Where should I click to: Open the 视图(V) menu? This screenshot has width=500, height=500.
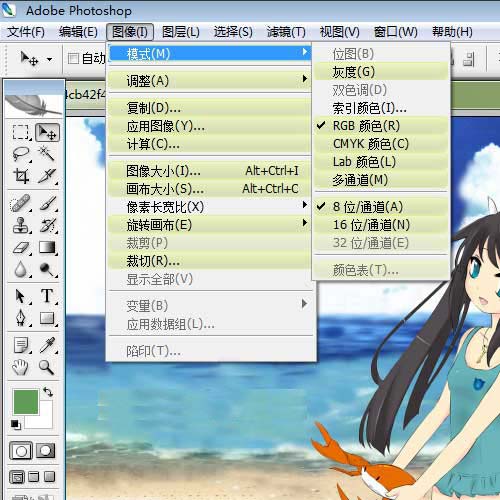click(339, 32)
